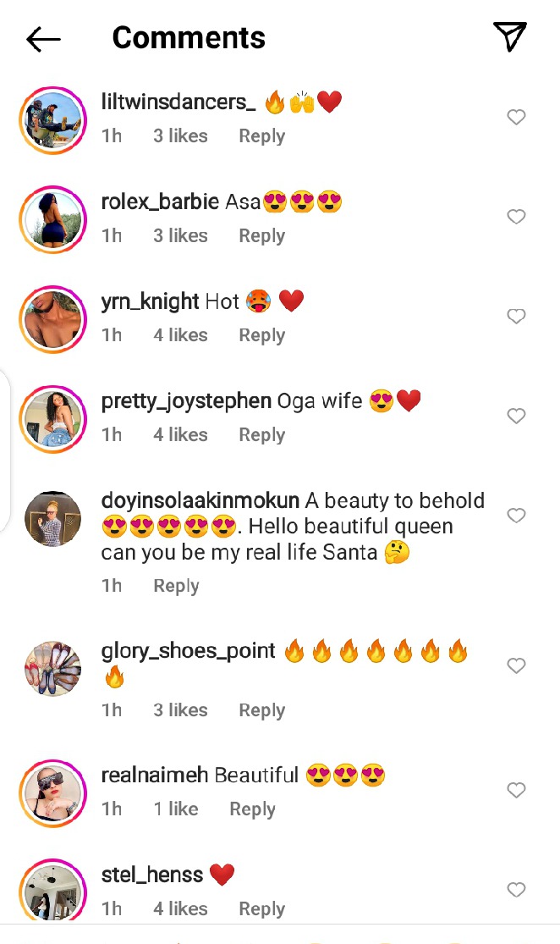Screen dimensions: 560x944
Task: Reply to stel_henss comment
Action: [x=261, y=909]
